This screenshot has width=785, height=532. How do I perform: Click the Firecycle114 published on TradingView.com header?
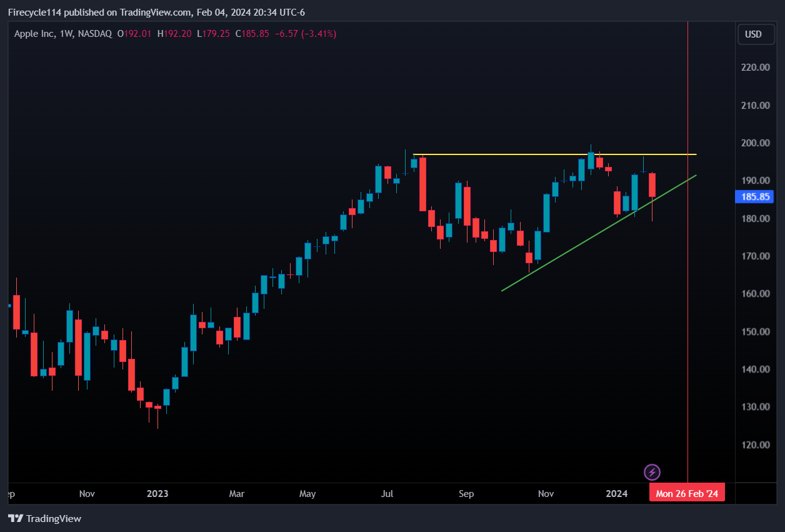coord(156,13)
